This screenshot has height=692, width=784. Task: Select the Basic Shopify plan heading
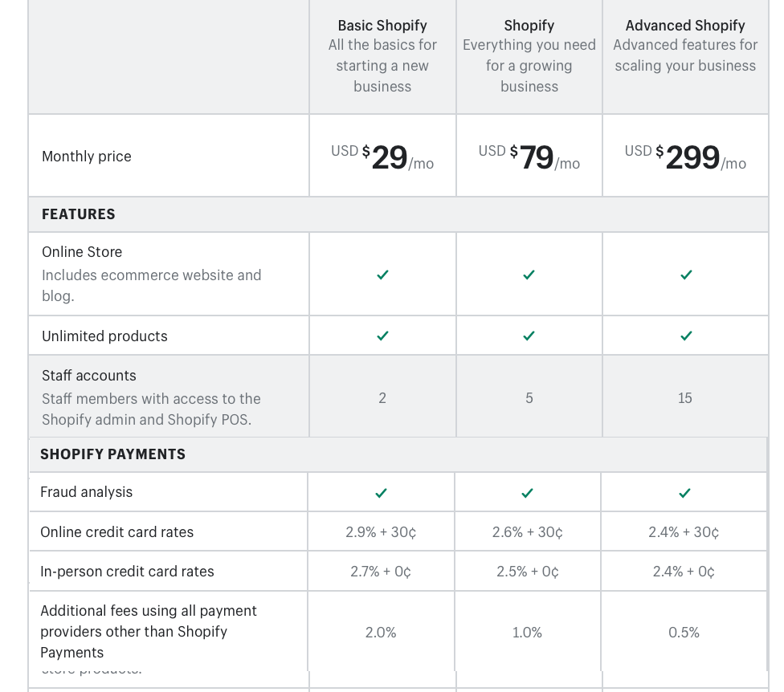[x=382, y=26]
